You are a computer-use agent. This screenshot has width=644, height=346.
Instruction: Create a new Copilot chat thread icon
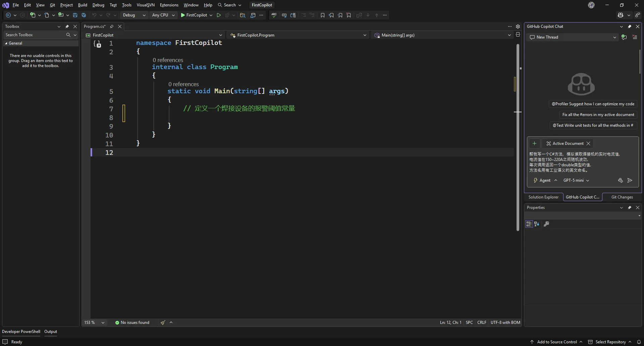coord(624,37)
